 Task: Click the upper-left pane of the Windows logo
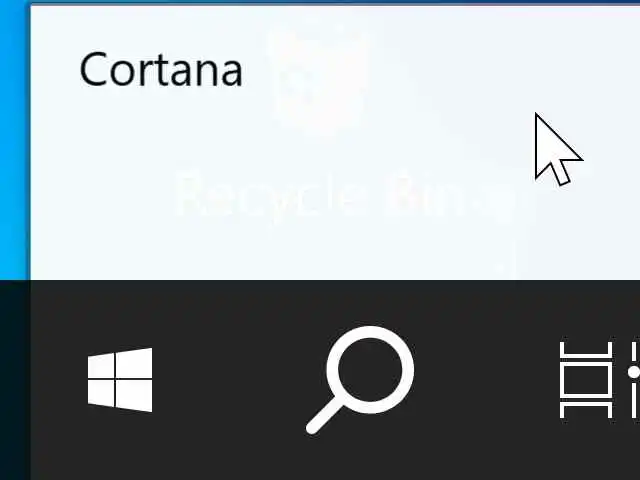101,366
